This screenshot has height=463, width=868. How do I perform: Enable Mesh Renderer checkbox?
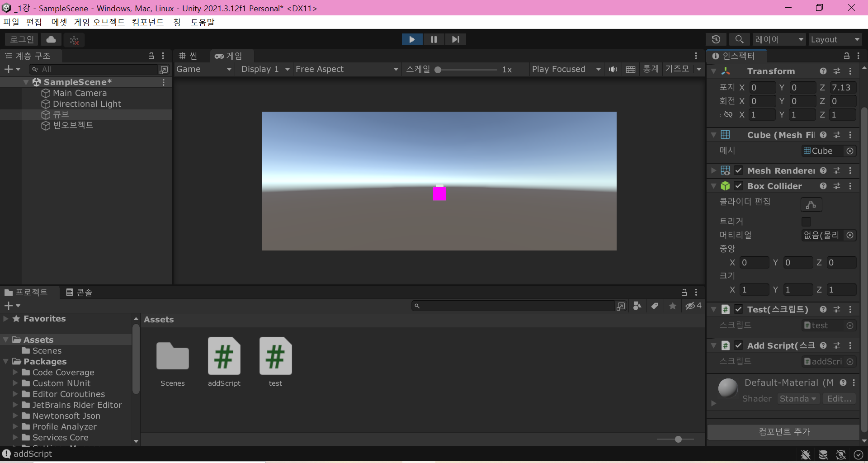[739, 171]
